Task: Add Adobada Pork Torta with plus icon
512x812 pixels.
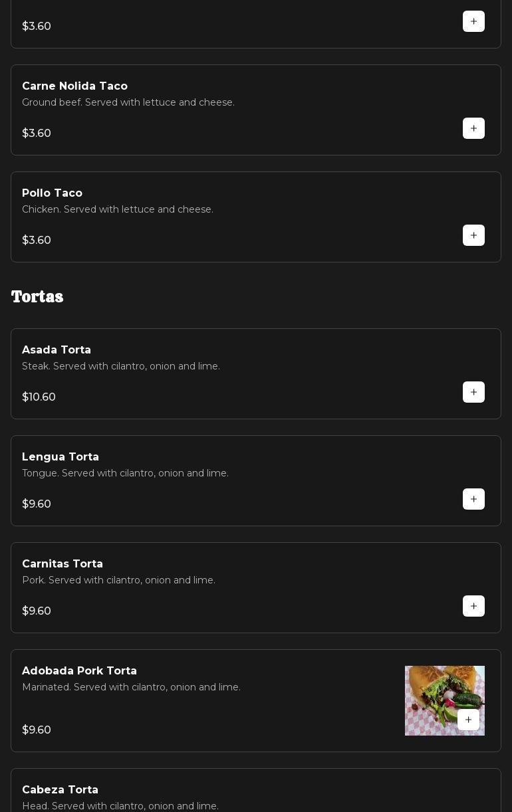Action: click(x=468, y=720)
